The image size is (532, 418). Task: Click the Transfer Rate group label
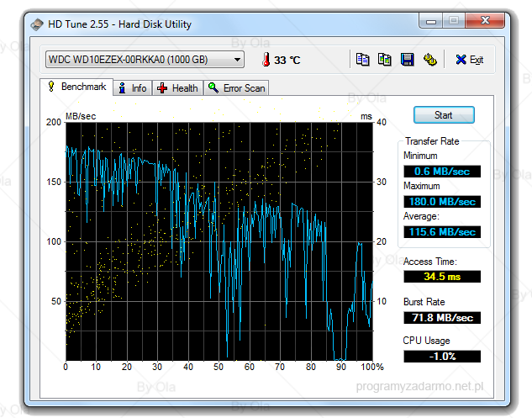coord(432,141)
